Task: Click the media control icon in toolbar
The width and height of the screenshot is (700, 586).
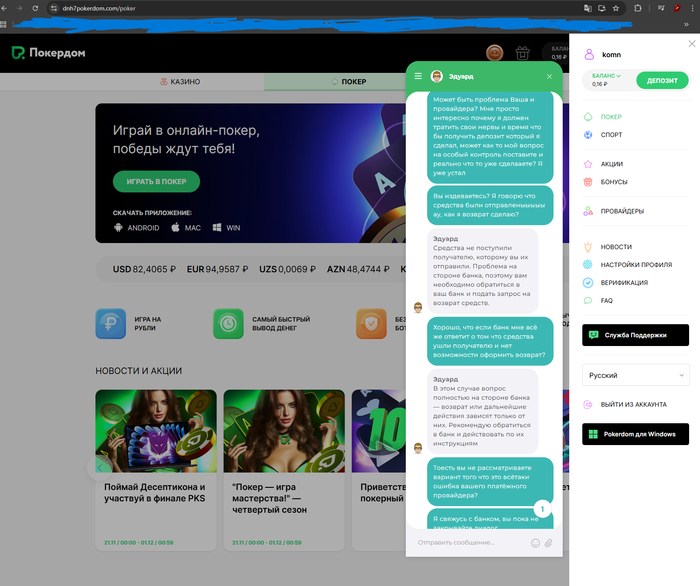Action: pos(661,8)
